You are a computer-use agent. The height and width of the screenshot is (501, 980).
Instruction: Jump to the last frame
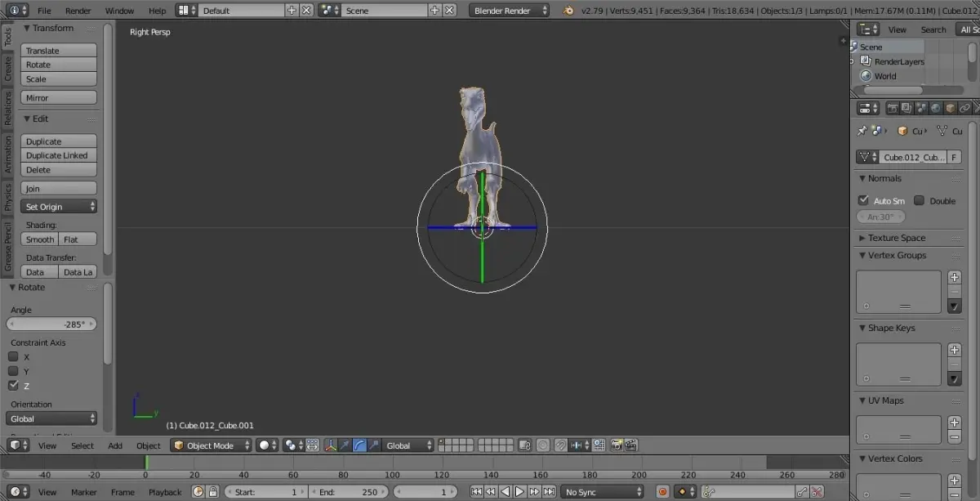coord(549,492)
